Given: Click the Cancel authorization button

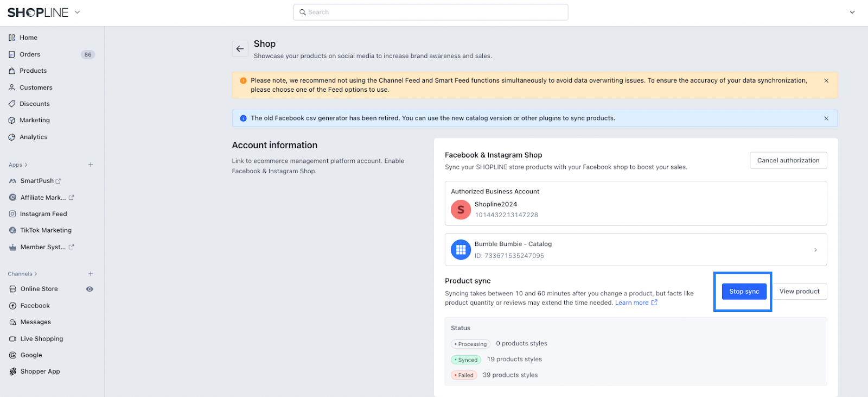Looking at the screenshot, I should 788,160.
